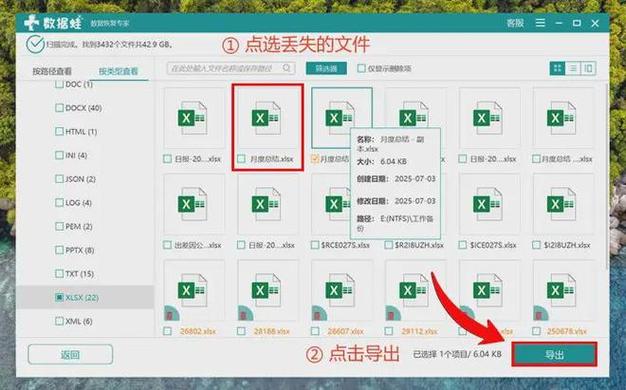Click the 26802.xlsx file name
The width and height of the screenshot is (626, 390).
click(198, 331)
